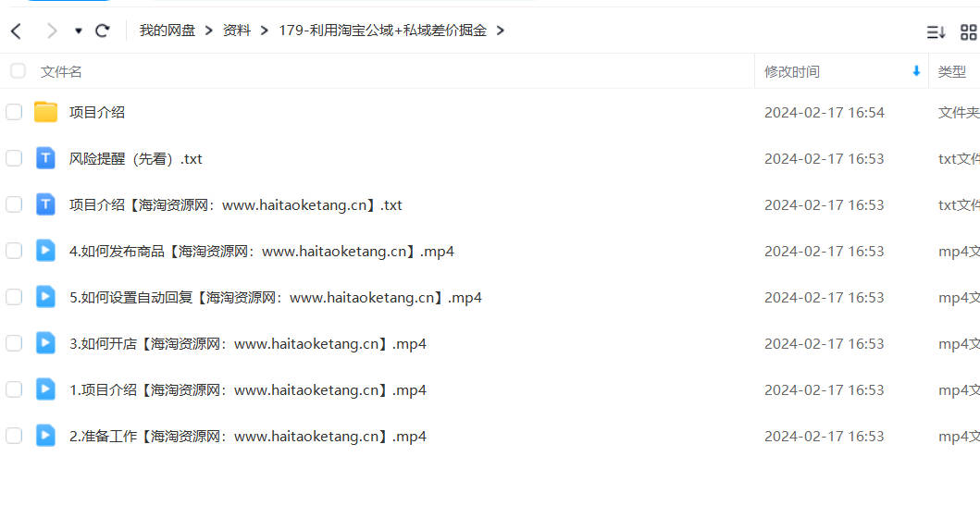Click the modified date of 风险提醒 file
The height and width of the screenshot is (506, 980).
tap(825, 159)
